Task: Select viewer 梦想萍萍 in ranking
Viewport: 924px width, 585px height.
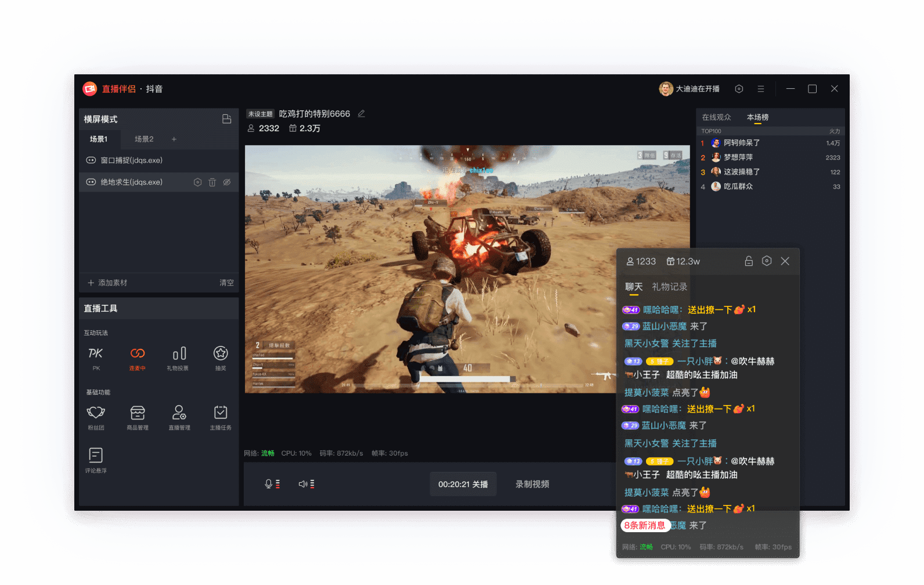Action: click(x=771, y=157)
